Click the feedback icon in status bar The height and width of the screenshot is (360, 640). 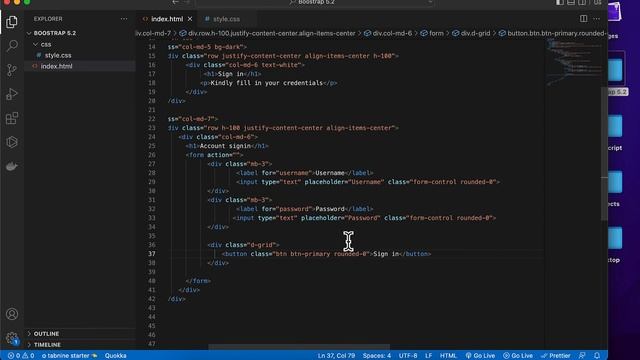[x=582, y=356]
